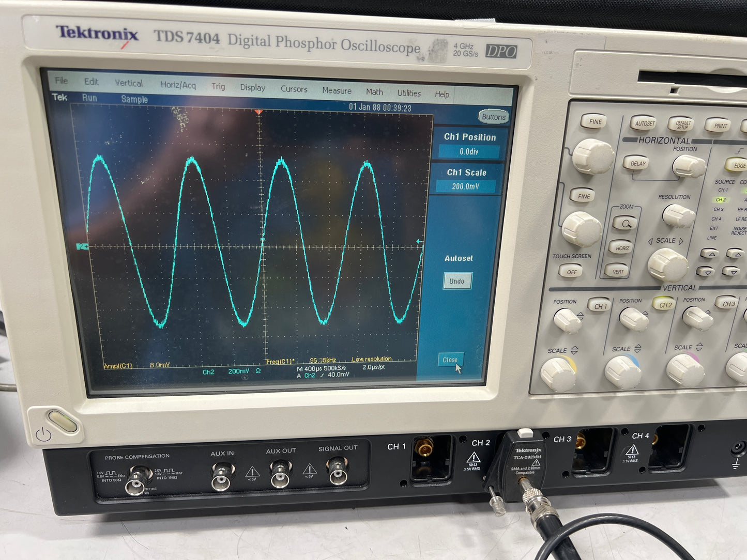Open the Horiz/Acq menu
Viewport: 747px width, 560px height.
[178, 85]
